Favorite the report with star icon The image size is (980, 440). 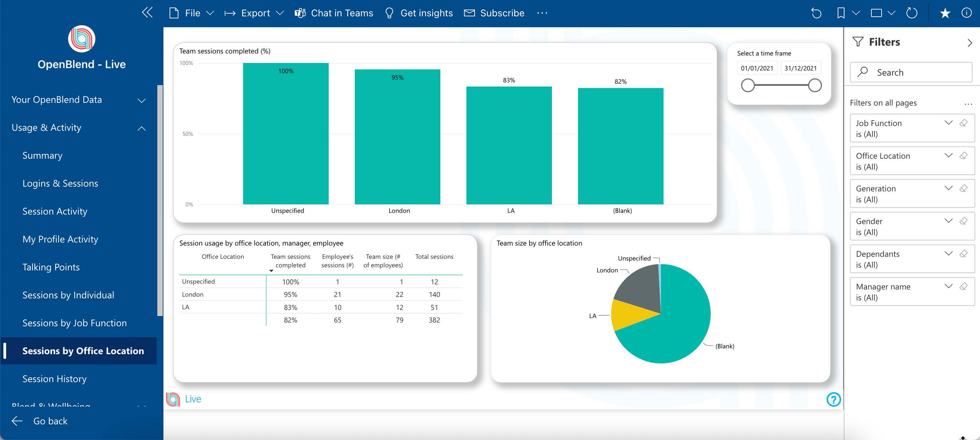pyautogui.click(x=945, y=13)
